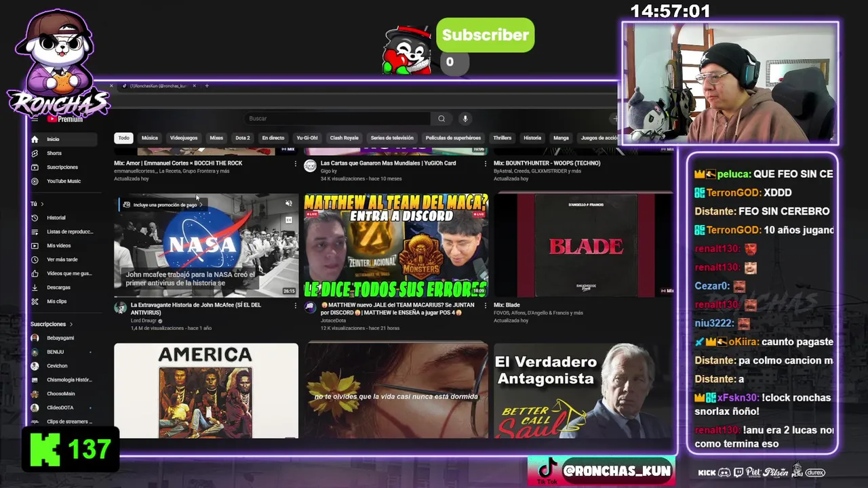Screen dimensions: 868x488
Task: Select the Mixes filter chip
Action: pyautogui.click(x=216, y=138)
